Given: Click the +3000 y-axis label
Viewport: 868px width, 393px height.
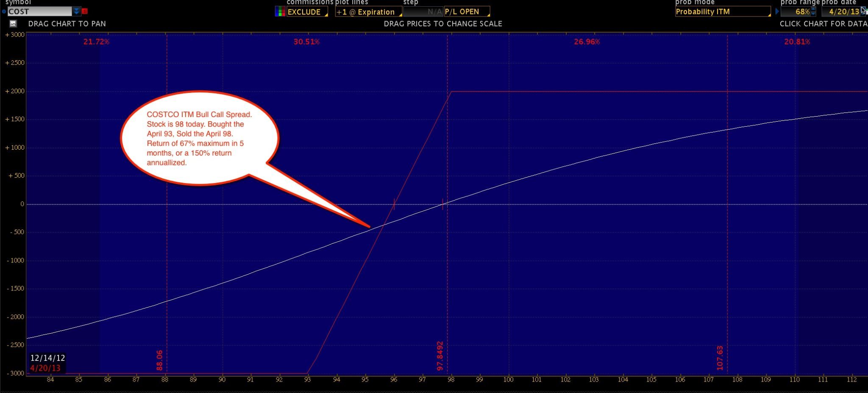Looking at the screenshot, I should [15, 35].
